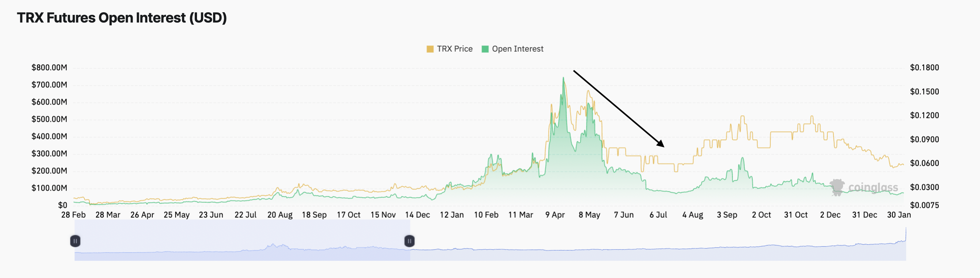Click the $0.0600 price axis label
The width and height of the screenshot is (980, 278).
(924, 163)
